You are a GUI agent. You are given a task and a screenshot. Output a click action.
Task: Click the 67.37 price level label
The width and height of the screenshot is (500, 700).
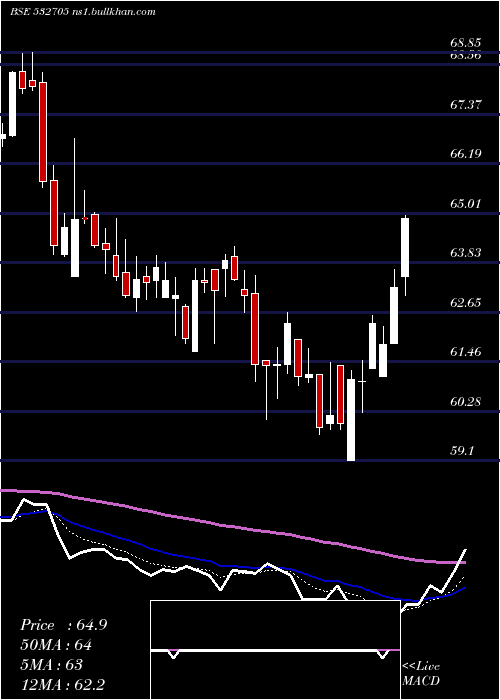[x=466, y=105]
